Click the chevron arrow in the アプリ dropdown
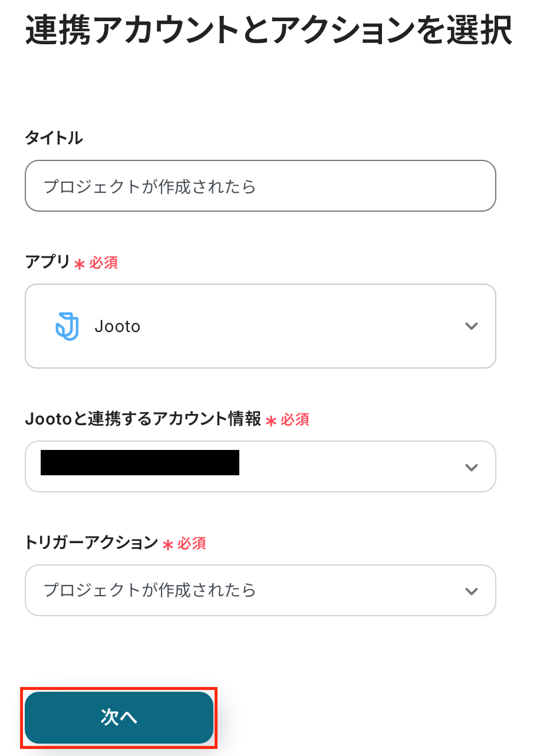This screenshot has width=560, height=756. [x=471, y=326]
